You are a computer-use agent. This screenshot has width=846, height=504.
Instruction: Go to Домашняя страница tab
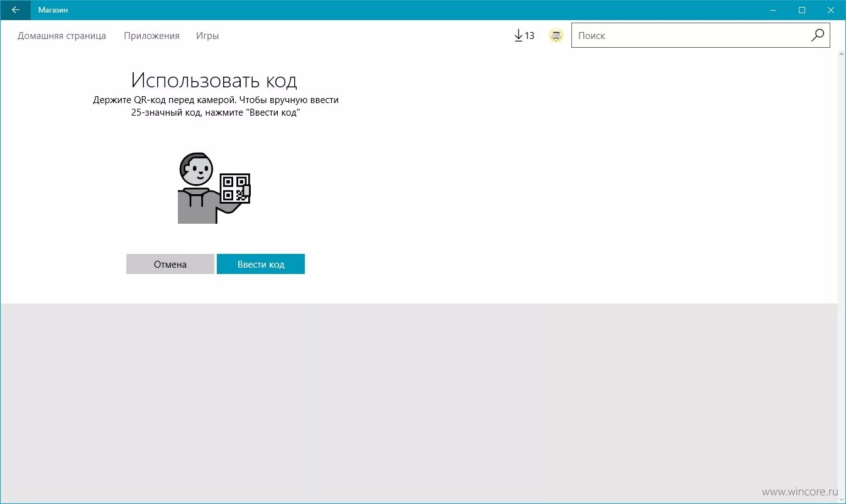click(x=62, y=36)
